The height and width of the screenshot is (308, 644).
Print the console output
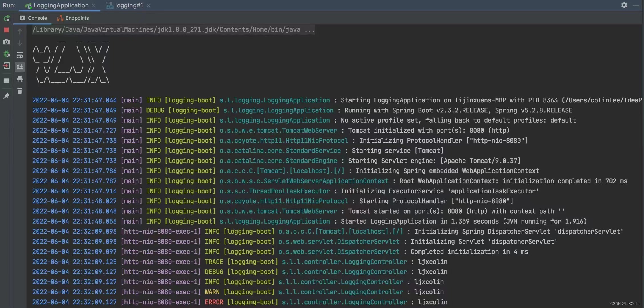click(20, 79)
